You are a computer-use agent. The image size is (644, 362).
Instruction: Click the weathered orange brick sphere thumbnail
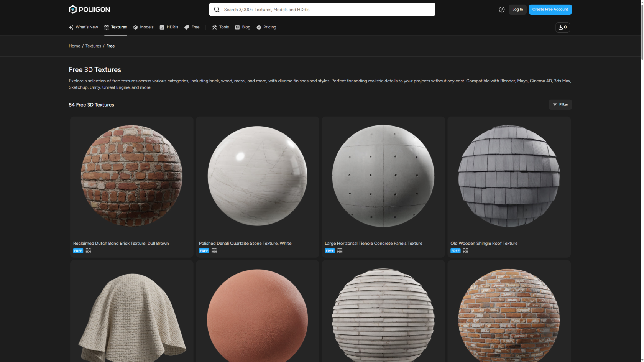tap(509, 315)
